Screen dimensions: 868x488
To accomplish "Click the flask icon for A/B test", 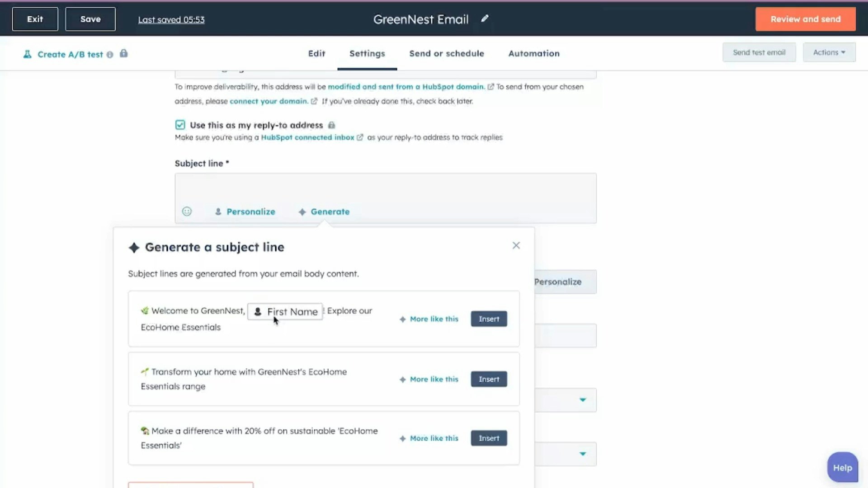I will click(28, 54).
